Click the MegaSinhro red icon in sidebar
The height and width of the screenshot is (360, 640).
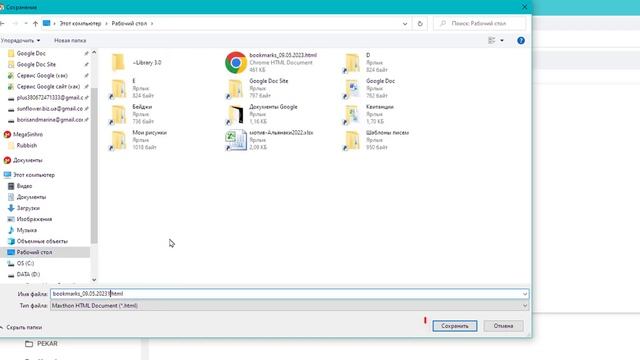pos(7,134)
